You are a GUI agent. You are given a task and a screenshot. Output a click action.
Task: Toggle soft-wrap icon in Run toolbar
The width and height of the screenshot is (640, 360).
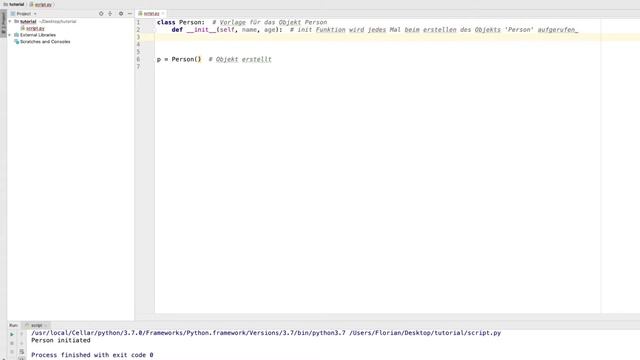22,351
